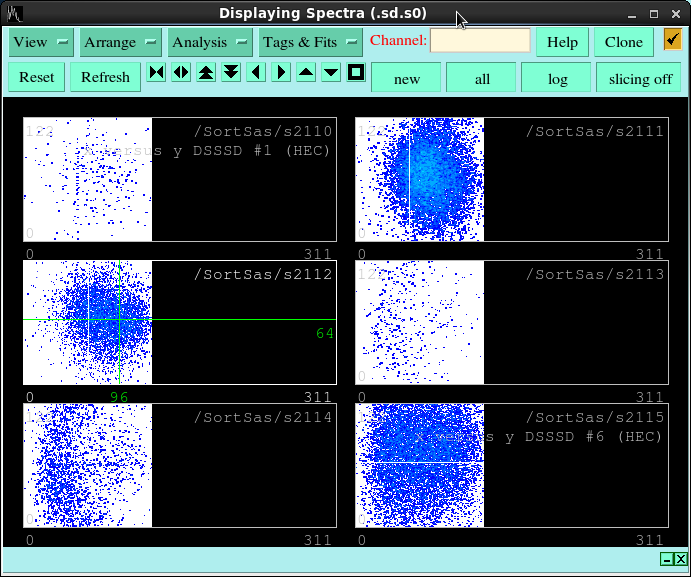
Task: Toggle the log scale button
Action: (556, 78)
